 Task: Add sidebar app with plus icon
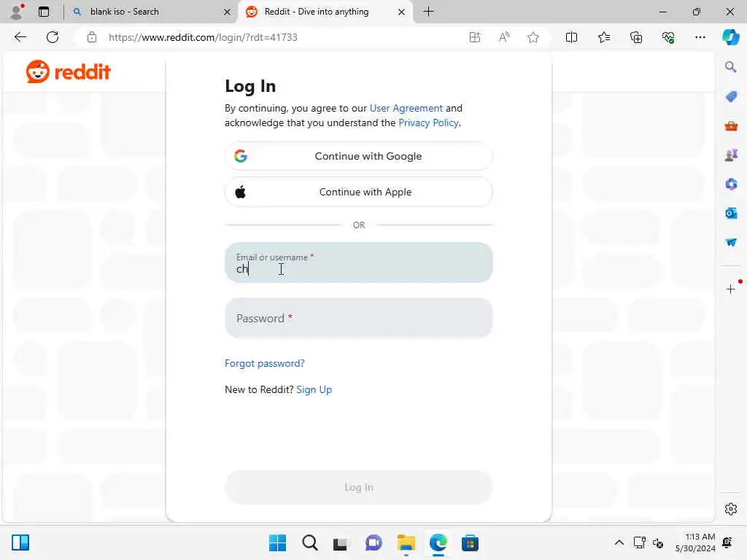pos(730,289)
